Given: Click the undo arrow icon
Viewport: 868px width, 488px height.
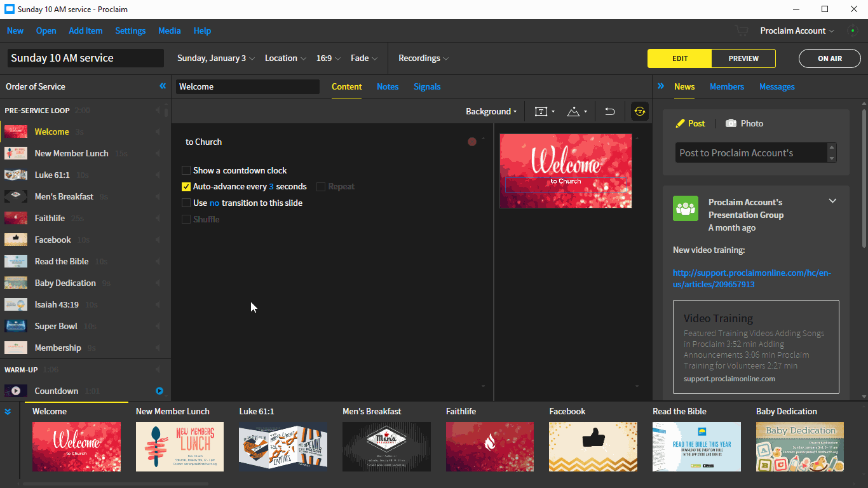Looking at the screenshot, I should coord(610,111).
